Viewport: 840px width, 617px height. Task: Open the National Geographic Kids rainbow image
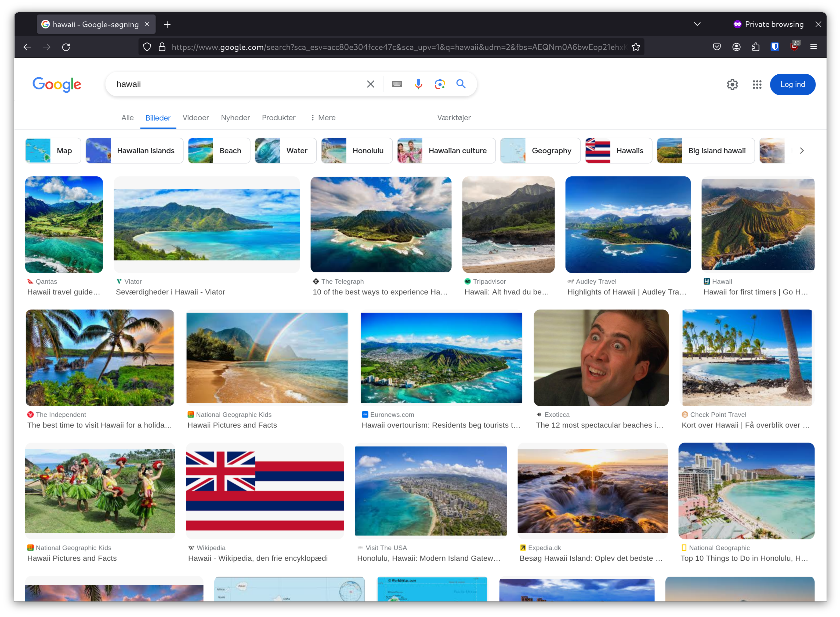[x=267, y=358]
